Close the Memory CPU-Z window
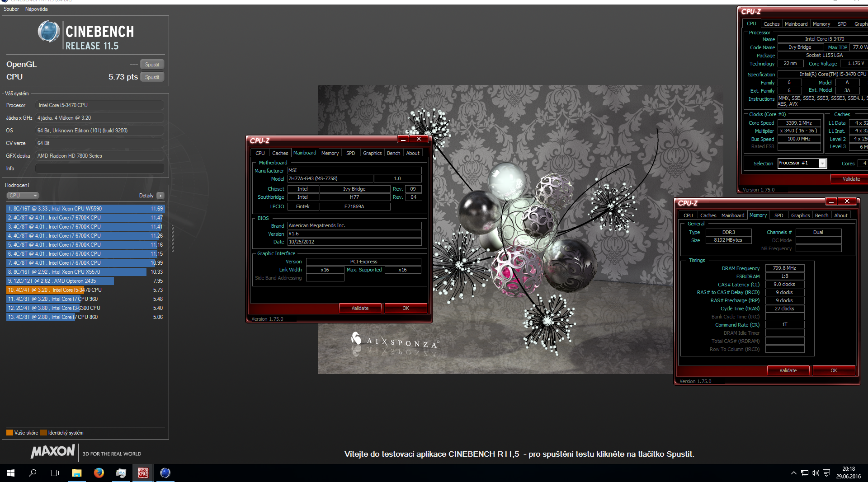Viewport: 868px width, 482px height. click(x=847, y=201)
